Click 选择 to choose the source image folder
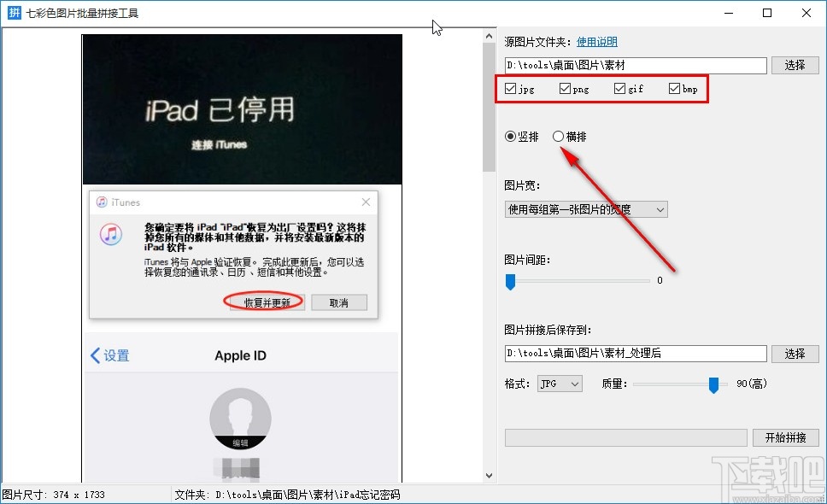The image size is (827, 504). tap(795, 65)
